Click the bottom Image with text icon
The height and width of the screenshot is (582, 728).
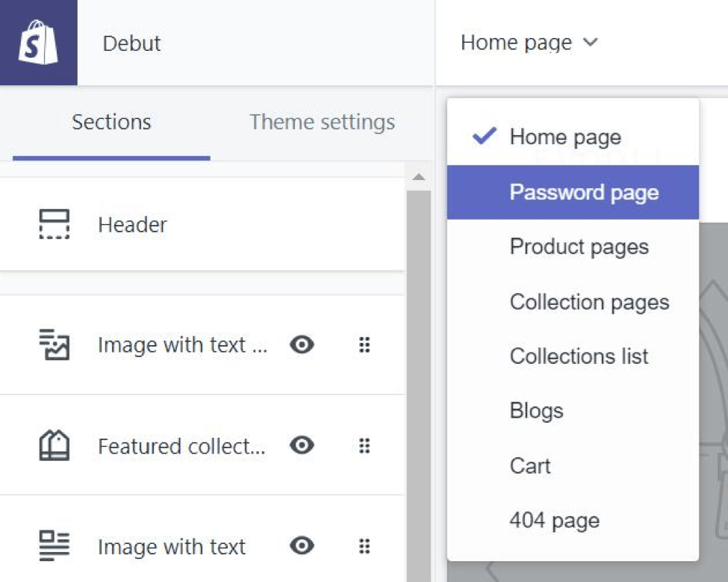coord(54,546)
